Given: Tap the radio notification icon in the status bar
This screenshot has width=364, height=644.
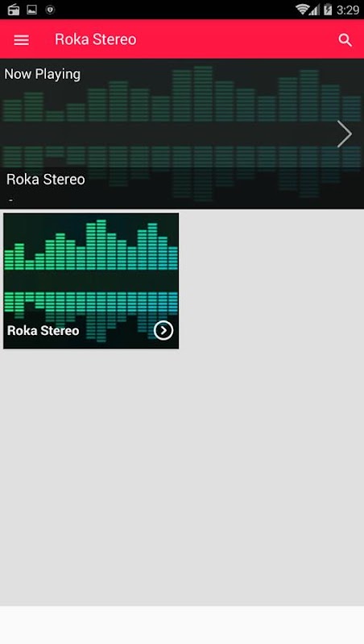Looking at the screenshot, I should click(14, 10).
